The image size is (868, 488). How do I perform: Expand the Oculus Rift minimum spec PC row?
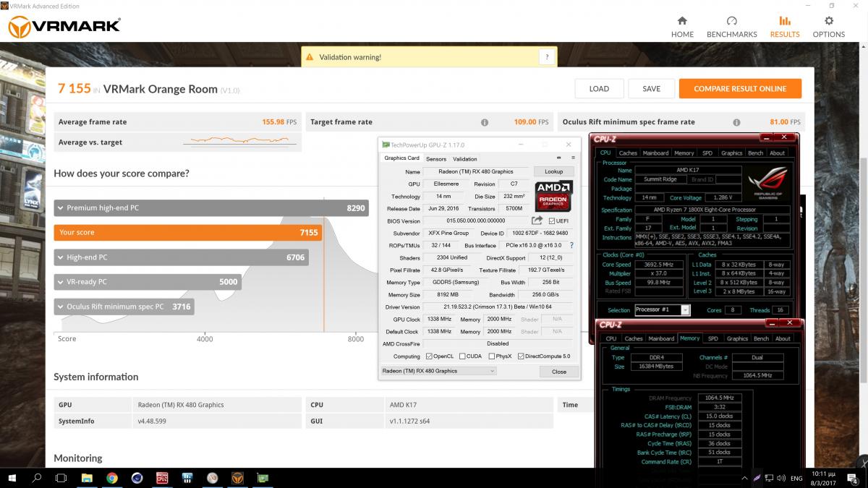pos(124,307)
